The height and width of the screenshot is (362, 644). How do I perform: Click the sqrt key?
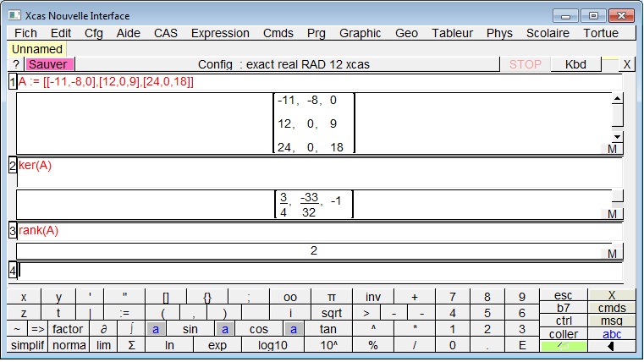(332, 313)
